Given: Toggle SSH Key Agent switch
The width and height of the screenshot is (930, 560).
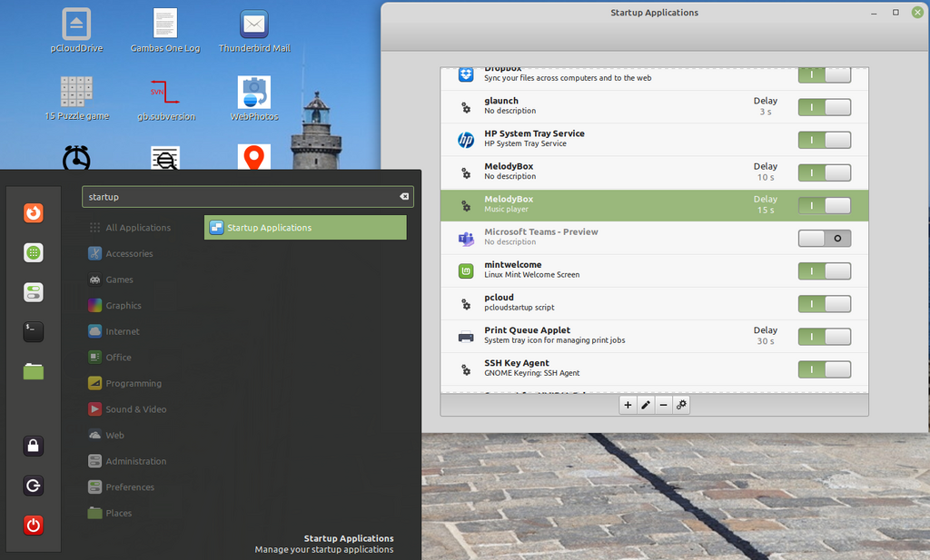Looking at the screenshot, I should coord(825,369).
